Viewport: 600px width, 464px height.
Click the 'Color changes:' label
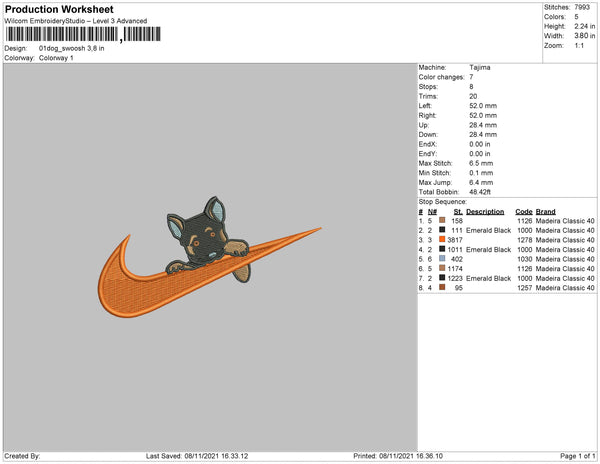pos(441,77)
